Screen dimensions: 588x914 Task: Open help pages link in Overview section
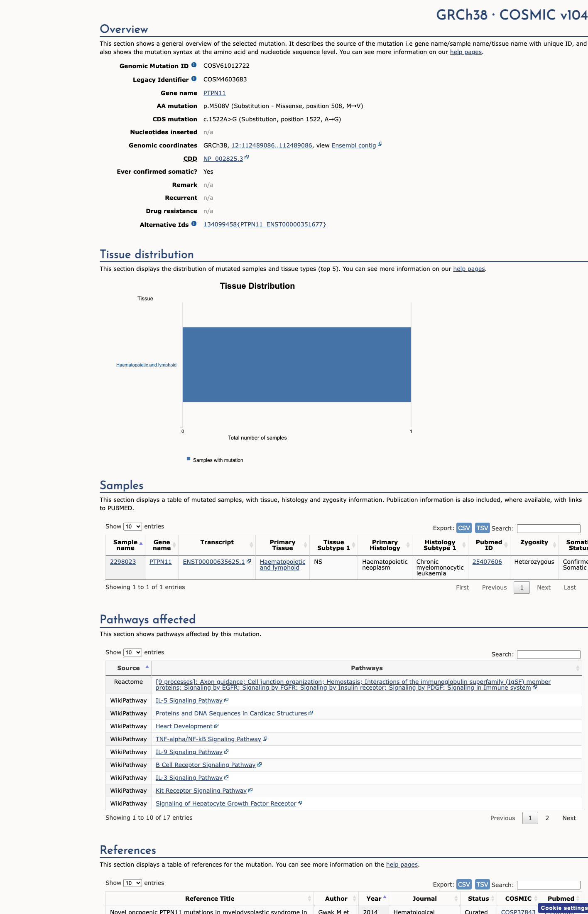pyautogui.click(x=466, y=52)
